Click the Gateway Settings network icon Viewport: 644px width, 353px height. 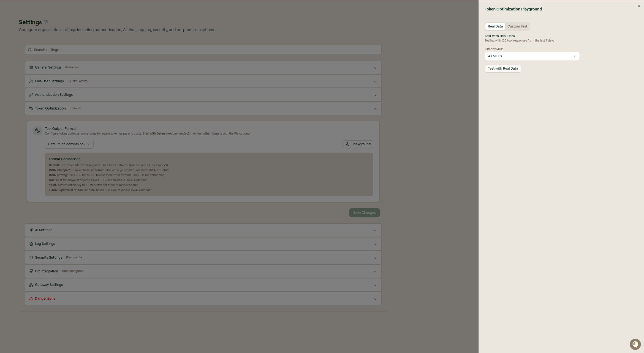[31, 285]
